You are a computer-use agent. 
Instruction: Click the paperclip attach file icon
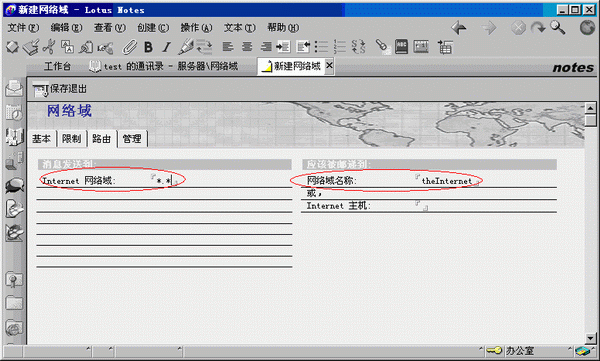[129, 47]
